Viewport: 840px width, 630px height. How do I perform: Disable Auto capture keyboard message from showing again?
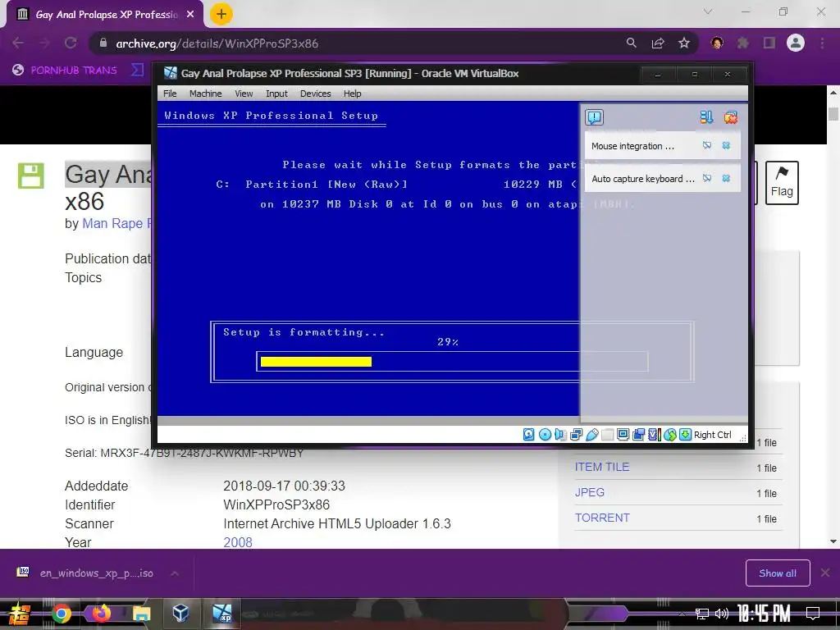[707, 178]
